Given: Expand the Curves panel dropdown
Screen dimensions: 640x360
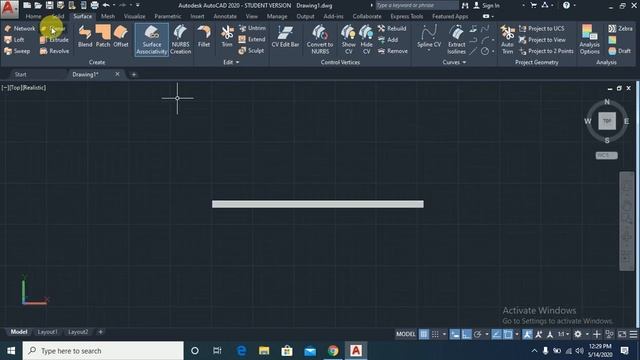Looking at the screenshot, I should click(454, 62).
